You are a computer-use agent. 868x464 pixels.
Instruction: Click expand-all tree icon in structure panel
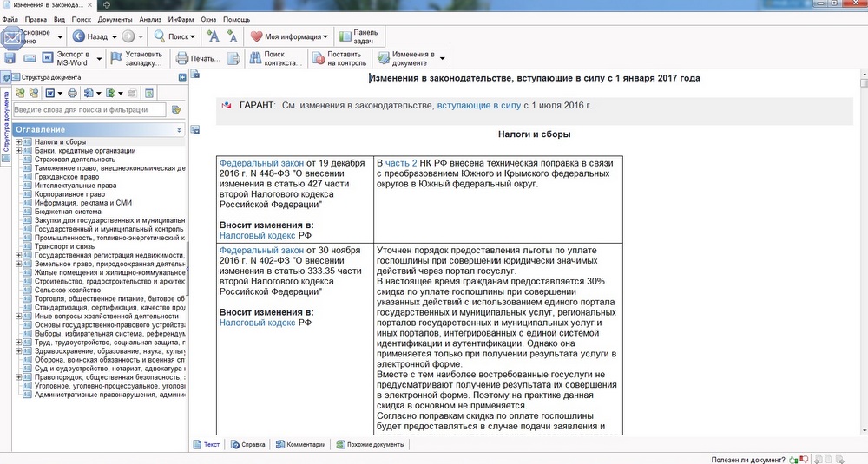pos(20,93)
